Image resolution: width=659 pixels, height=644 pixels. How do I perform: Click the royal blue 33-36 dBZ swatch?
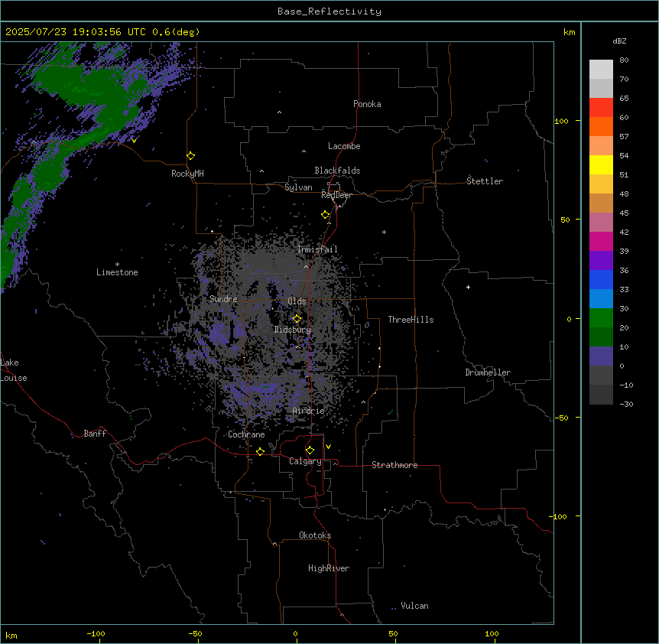601,279
